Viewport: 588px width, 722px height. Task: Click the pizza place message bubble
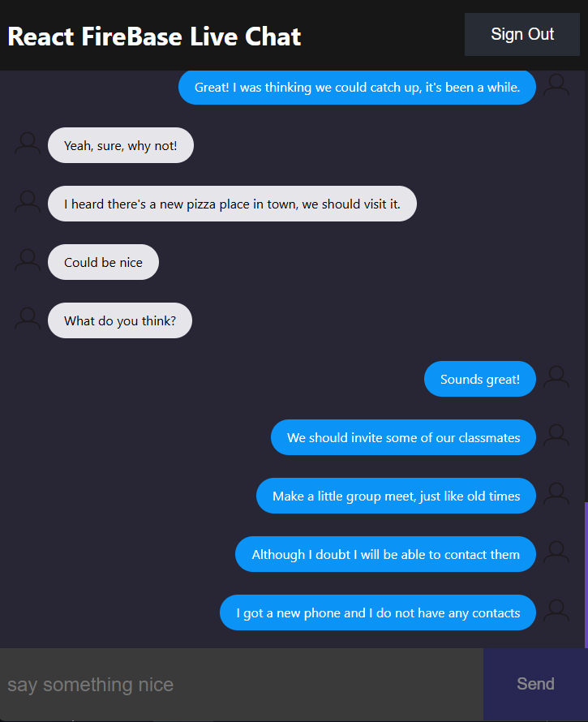232,204
